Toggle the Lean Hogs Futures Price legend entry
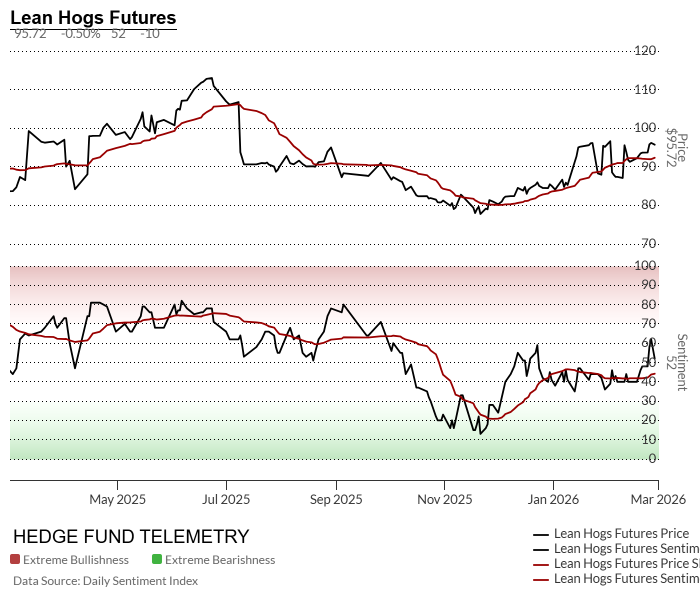Viewport: 700px width, 600px height. click(621, 534)
